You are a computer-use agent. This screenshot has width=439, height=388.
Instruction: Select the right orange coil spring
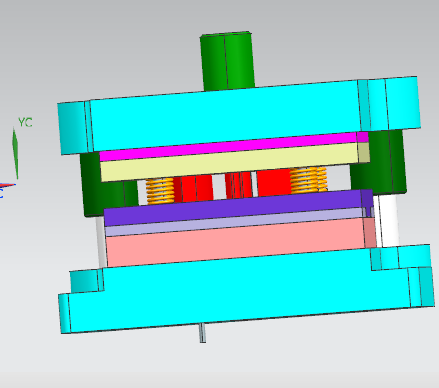click(308, 180)
